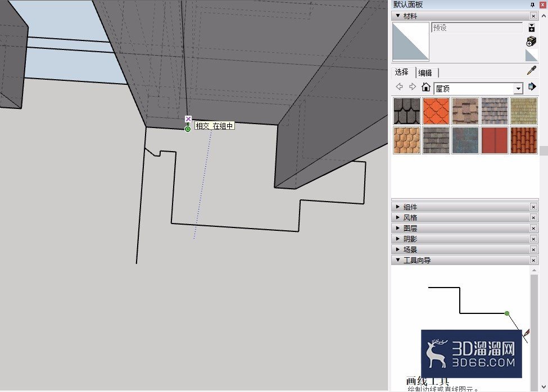The width and height of the screenshot is (548, 392).
Task: Select the red Spanish clay tile material
Action: click(523, 140)
